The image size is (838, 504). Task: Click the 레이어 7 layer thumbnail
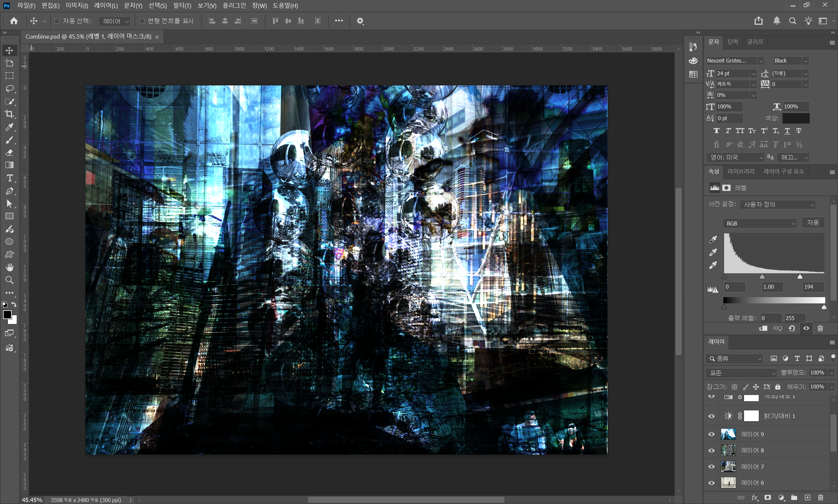pyautogui.click(x=728, y=466)
